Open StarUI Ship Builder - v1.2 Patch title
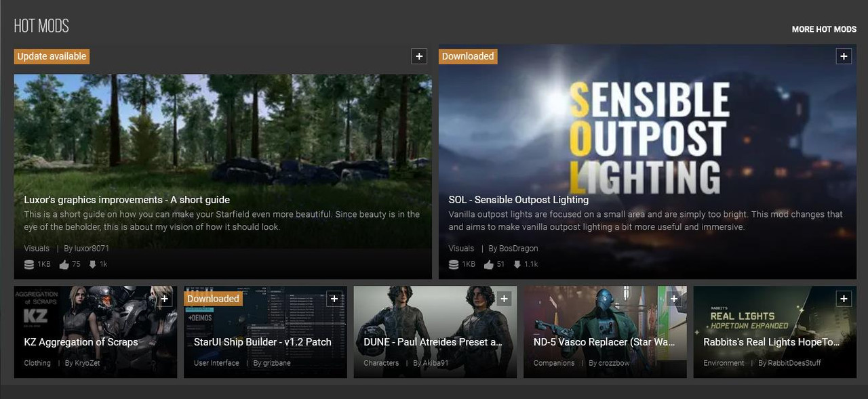Screen dimensions: 868x399 click(x=262, y=342)
